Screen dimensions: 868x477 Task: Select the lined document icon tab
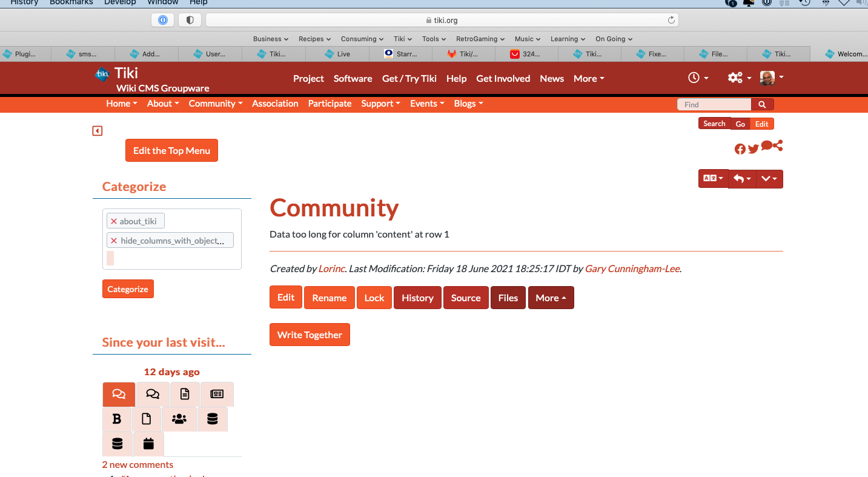pyautogui.click(x=185, y=395)
